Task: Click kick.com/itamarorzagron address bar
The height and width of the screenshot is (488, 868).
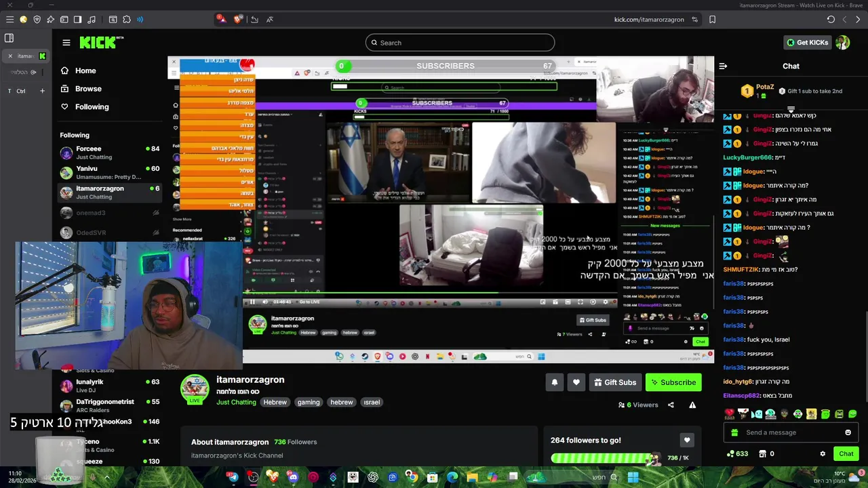Action: pos(649,20)
